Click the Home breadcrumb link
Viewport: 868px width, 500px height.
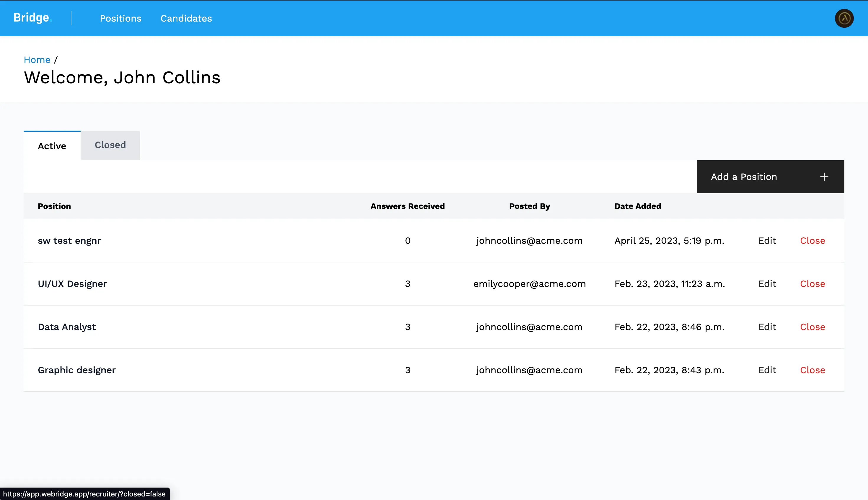click(x=37, y=60)
